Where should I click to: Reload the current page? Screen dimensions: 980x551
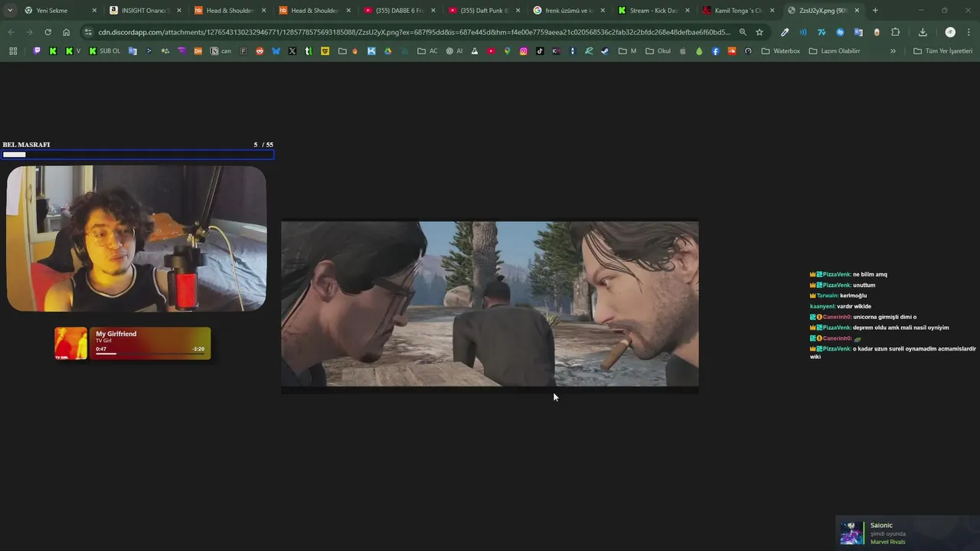47,32
